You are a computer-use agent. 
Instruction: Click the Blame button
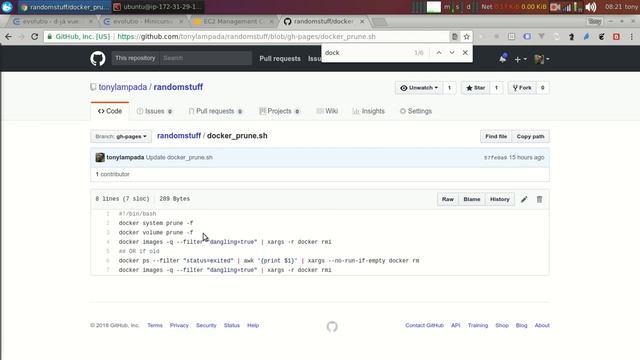[472, 199]
